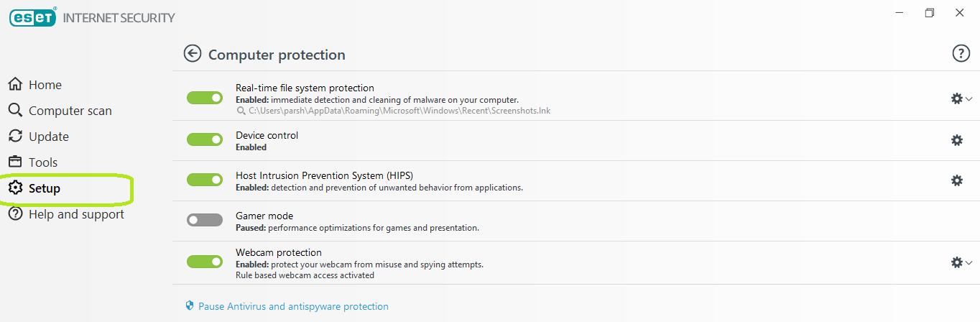Click the back arrow next to Computer protection
This screenshot has height=322, width=980.
pyautogui.click(x=192, y=54)
